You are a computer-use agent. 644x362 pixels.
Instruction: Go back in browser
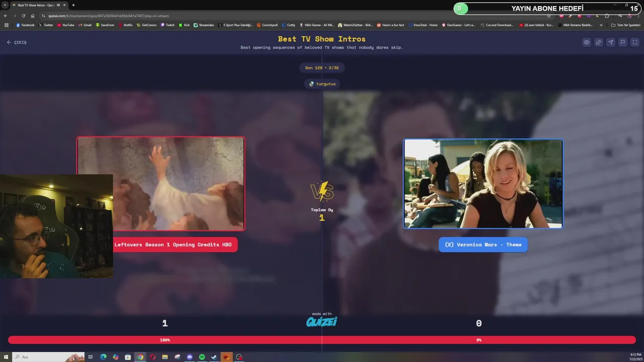tap(6, 16)
